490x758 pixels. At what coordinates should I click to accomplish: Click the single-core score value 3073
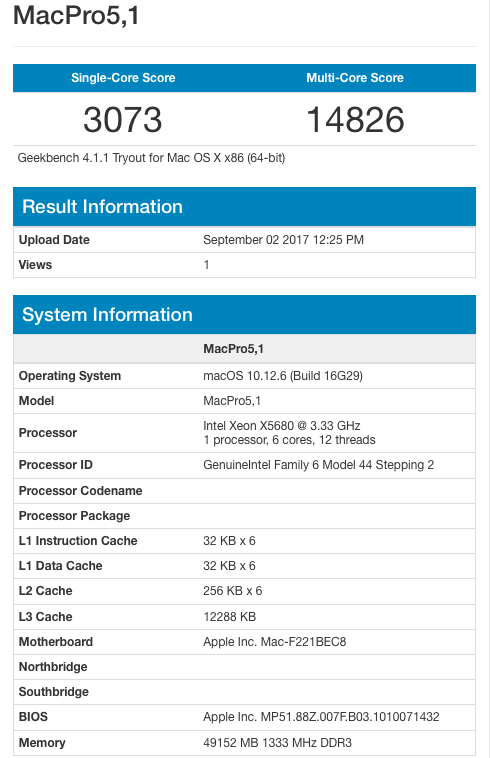click(123, 119)
